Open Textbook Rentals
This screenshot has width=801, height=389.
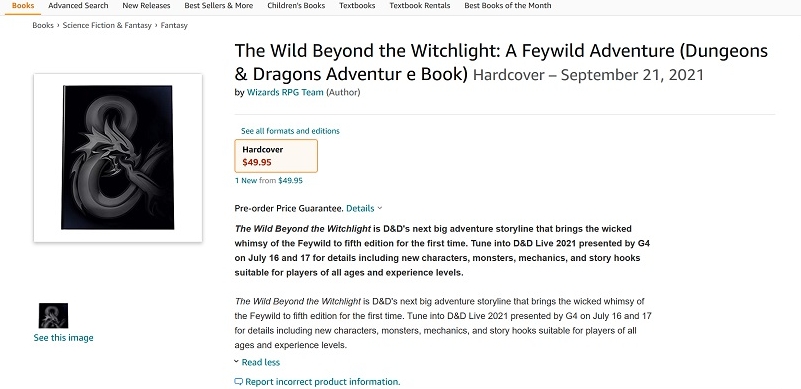tap(420, 6)
